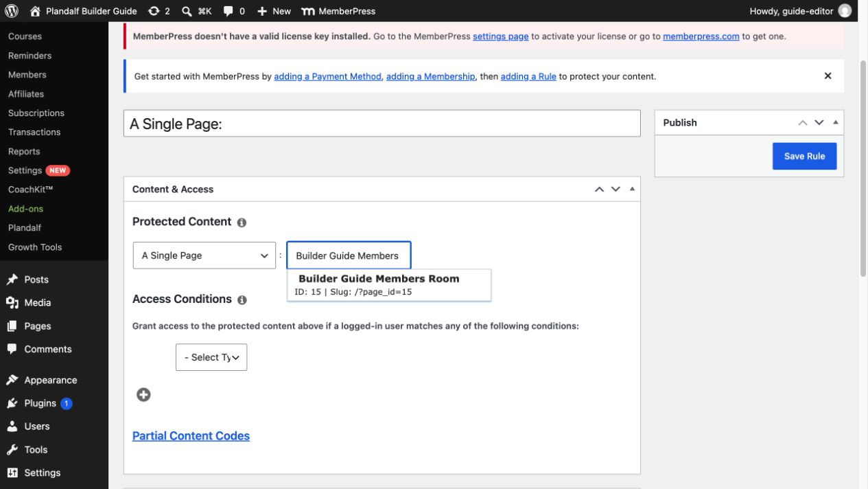The height and width of the screenshot is (489, 868).
Task: Open the search magnifier icon
Action: (x=187, y=11)
